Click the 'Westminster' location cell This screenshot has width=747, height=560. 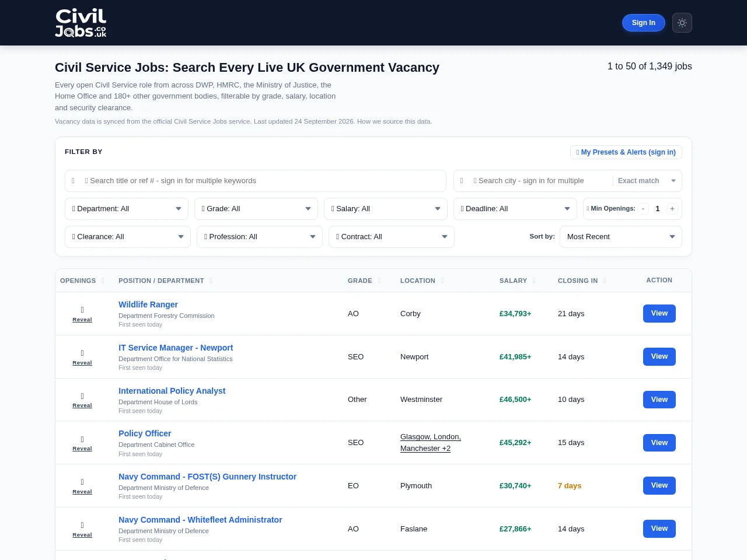pyautogui.click(x=421, y=400)
